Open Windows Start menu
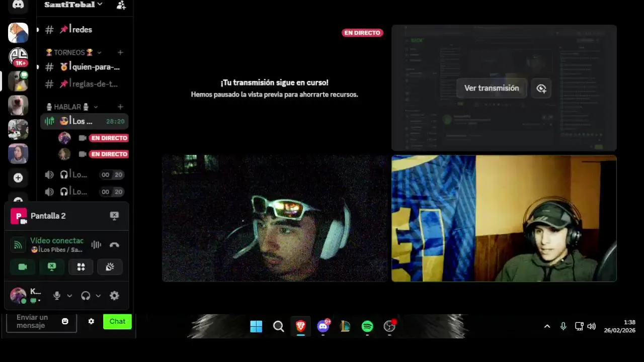644x362 pixels. [256, 327]
